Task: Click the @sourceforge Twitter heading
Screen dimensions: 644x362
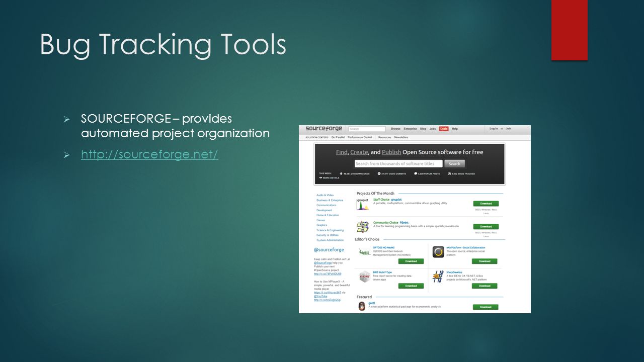Action: (x=329, y=249)
